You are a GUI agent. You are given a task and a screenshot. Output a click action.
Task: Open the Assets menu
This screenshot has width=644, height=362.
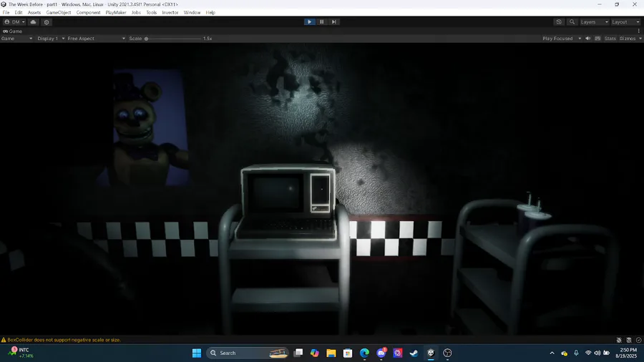pyautogui.click(x=34, y=12)
